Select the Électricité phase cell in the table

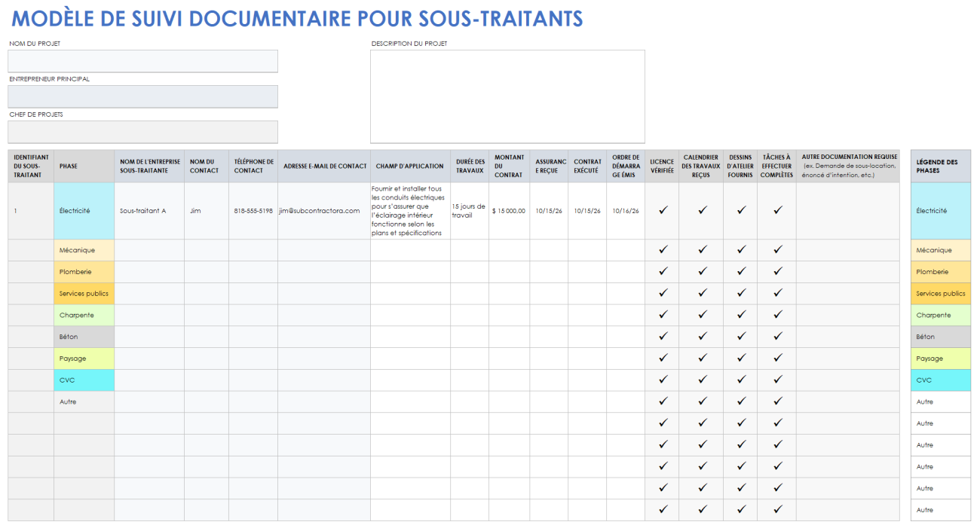[83, 210]
